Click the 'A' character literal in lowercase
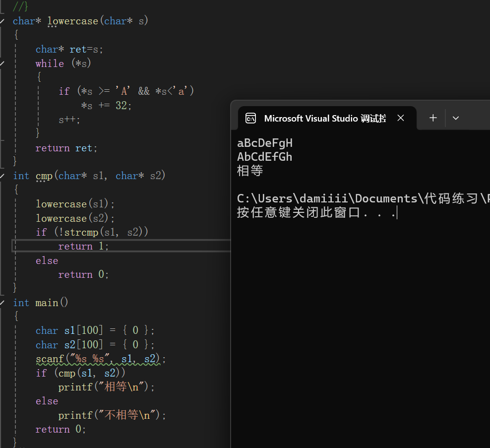The width and height of the screenshot is (490, 448). click(x=123, y=90)
